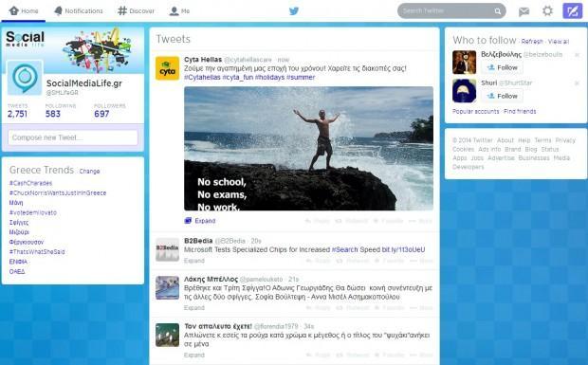Open direct messages envelope icon

(x=524, y=11)
